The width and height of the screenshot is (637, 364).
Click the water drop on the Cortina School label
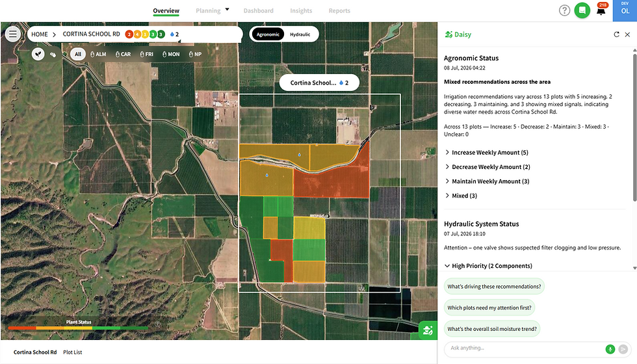[x=341, y=83]
